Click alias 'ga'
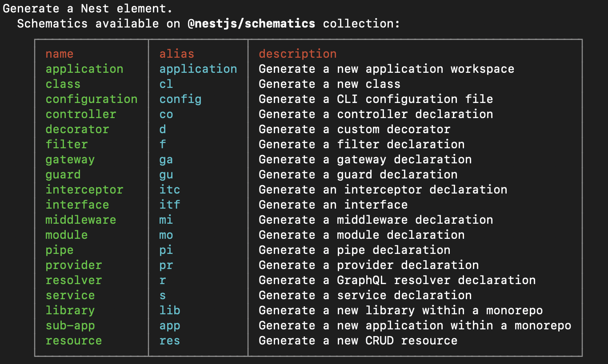 [x=166, y=160]
